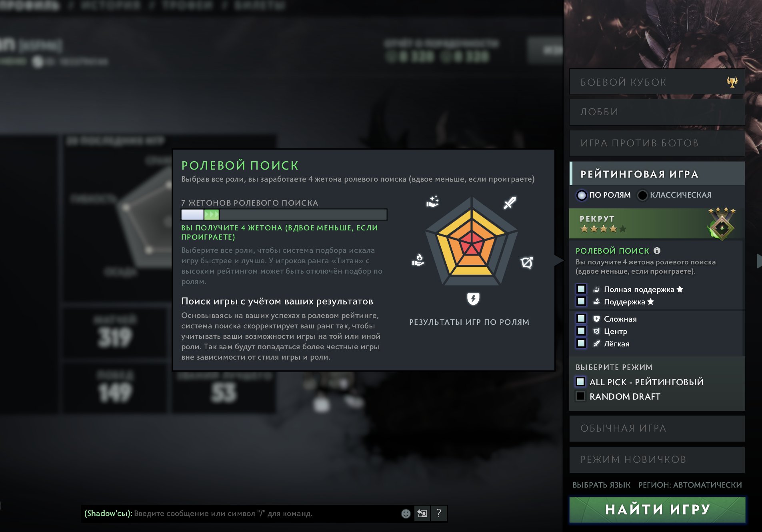Expand the Режим новичков section
Viewport: 762px width, 532px height.
(x=657, y=460)
